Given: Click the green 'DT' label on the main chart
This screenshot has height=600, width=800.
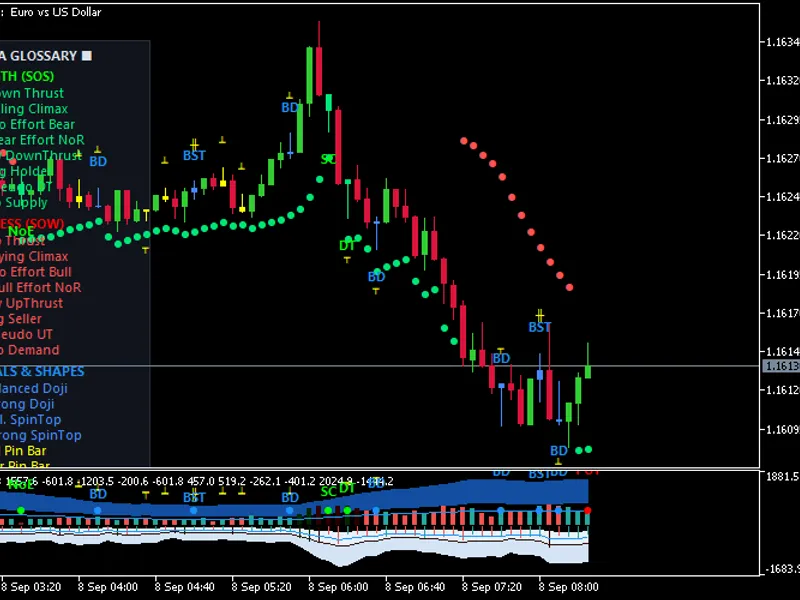Looking at the screenshot, I should click(x=347, y=245).
